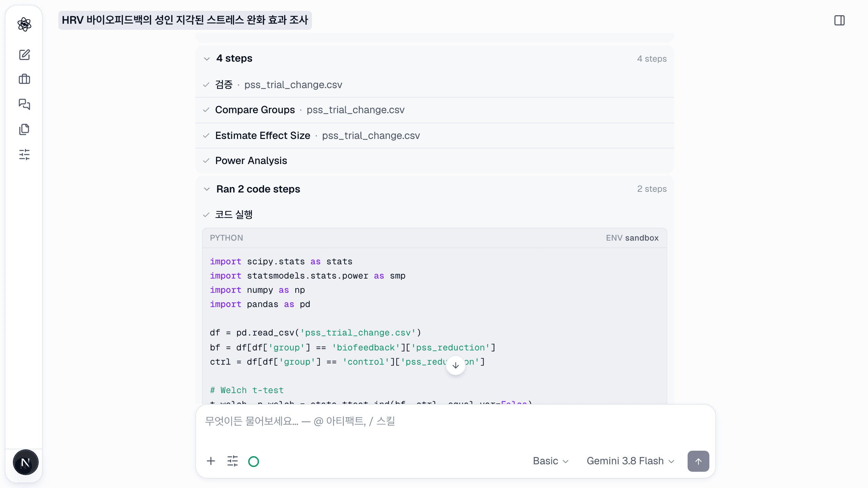Collapse the Ran 2 code steps section
This screenshot has height=488, width=868.
tap(207, 189)
